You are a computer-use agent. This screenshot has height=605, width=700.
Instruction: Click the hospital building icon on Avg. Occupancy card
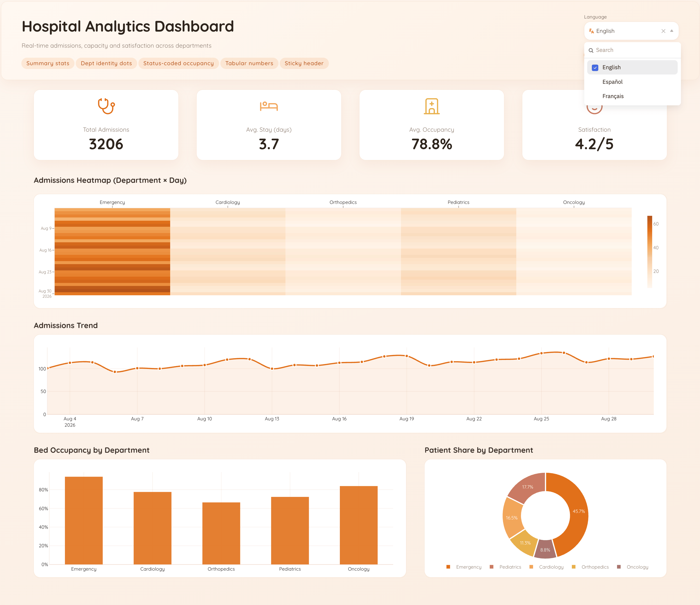pos(432,106)
